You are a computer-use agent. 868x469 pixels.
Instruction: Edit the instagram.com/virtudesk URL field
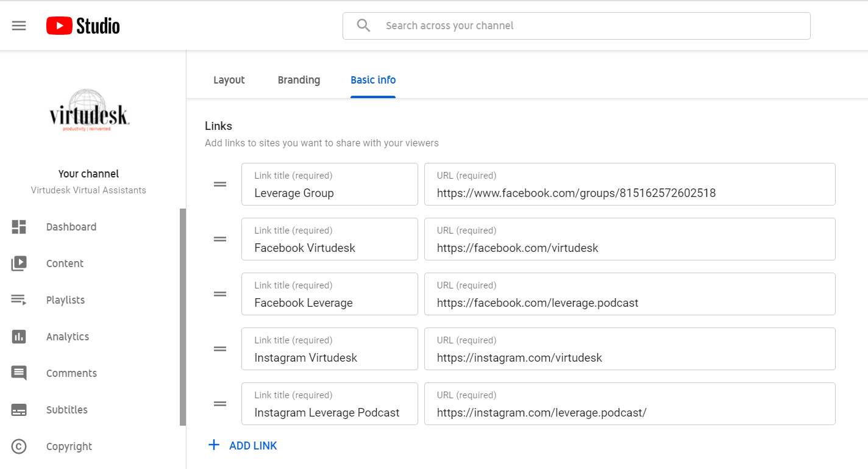coord(630,349)
